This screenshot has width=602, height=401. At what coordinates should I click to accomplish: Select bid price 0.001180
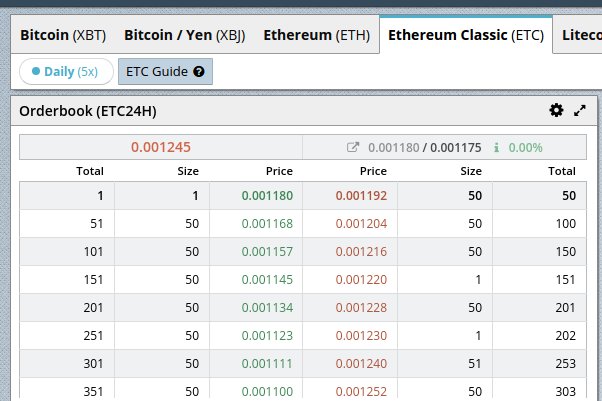pos(267,196)
